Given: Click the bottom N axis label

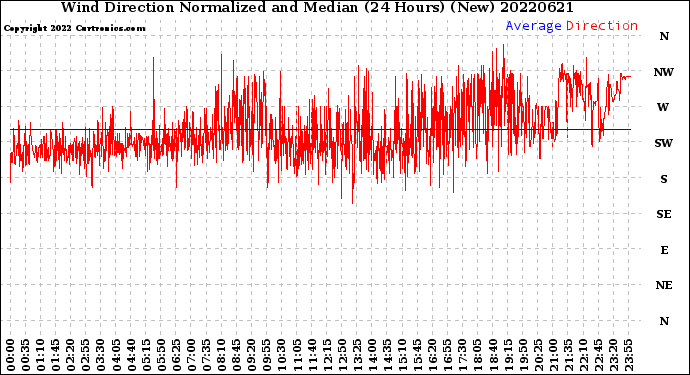Looking at the screenshot, I should [664, 321].
